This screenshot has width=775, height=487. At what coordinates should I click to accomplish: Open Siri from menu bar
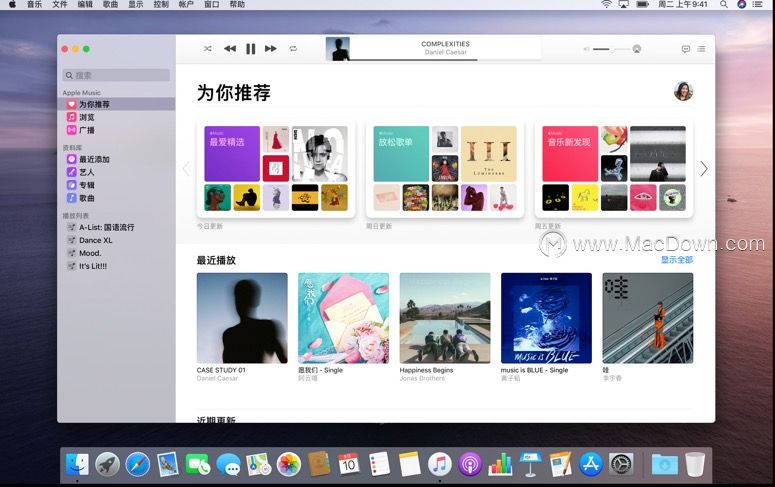741,4
